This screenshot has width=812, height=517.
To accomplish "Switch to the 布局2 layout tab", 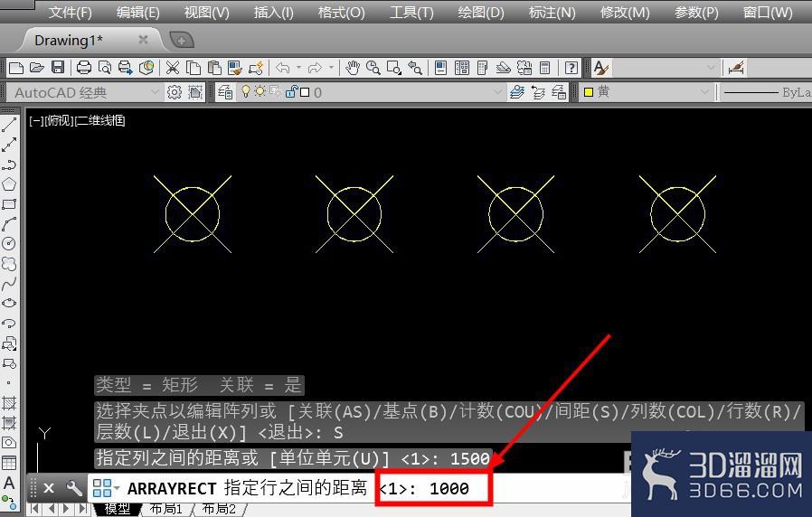I will (219, 509).
